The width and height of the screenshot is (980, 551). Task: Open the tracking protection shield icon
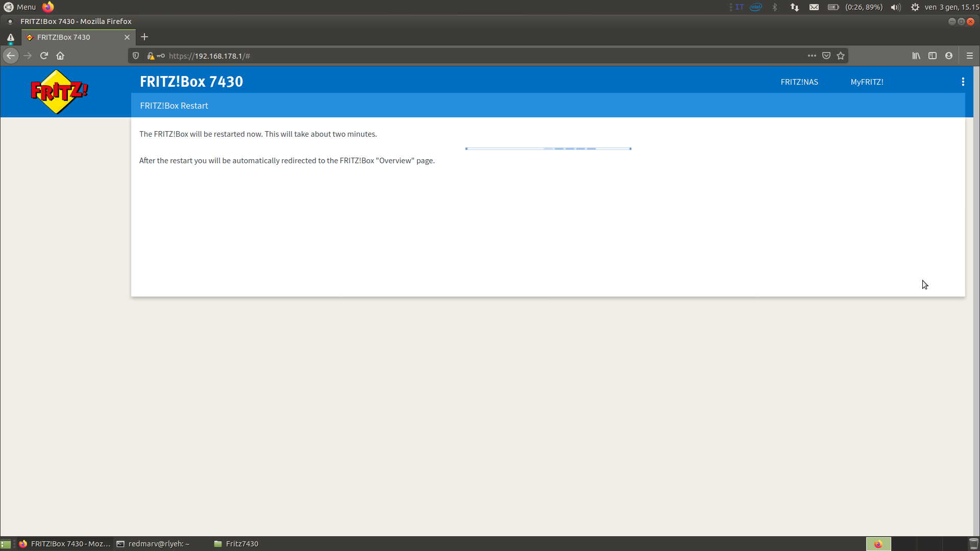[x=136, y=56]
